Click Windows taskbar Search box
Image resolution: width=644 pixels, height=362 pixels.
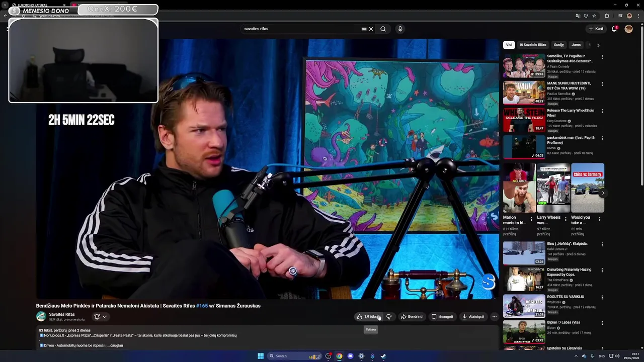[x=294, y=356]
